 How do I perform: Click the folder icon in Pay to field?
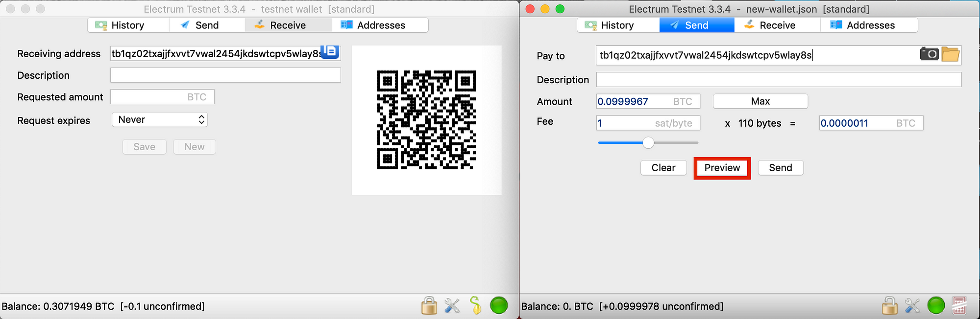950,54
